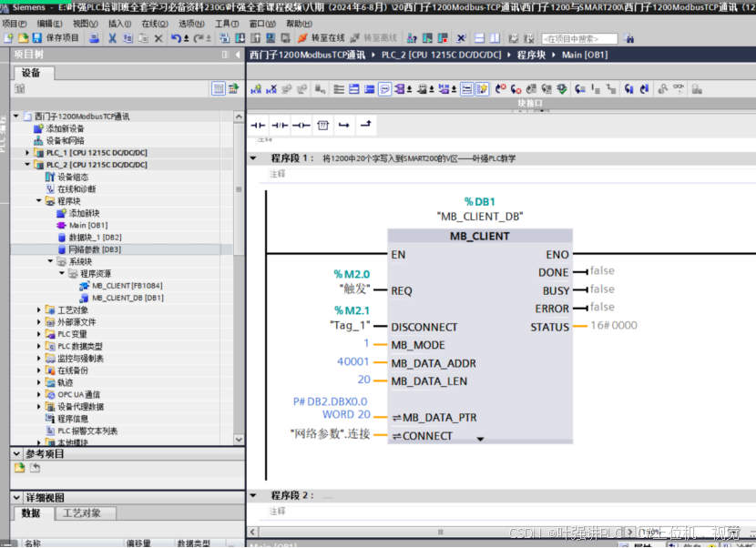The height and width of the screenshot is (548, 756).
Task: Collapse PLC_2 [CPU 1215C DC/DC/DC] node
Action: pyautogui.click(x=27, y=165)
